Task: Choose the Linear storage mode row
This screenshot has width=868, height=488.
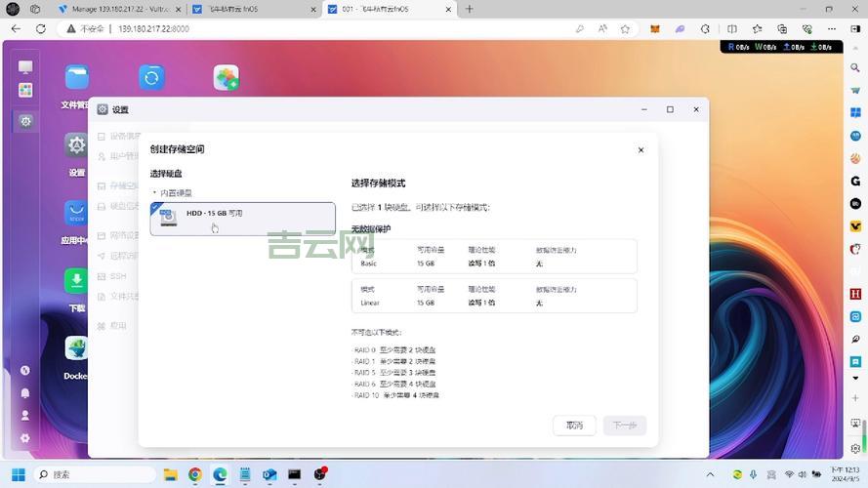Action: click(x=494, y=296)
